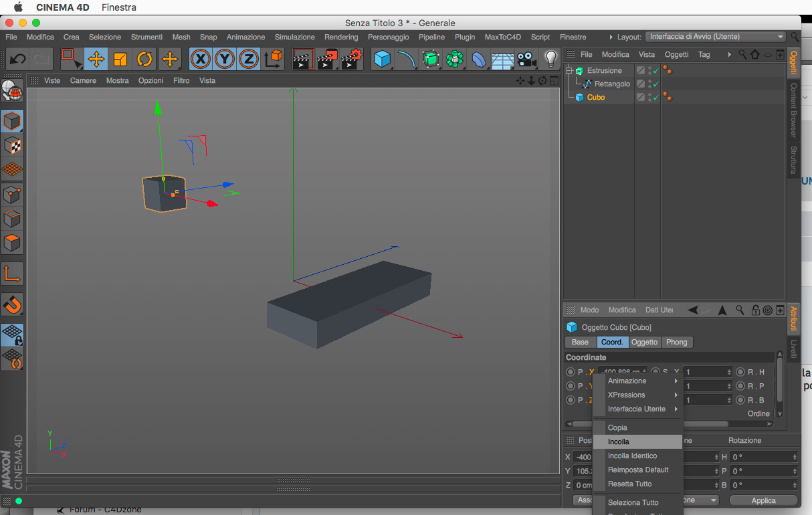The image size is (812, 515).
Task: Click the Applica button
Action: click(x=763, y=500)
